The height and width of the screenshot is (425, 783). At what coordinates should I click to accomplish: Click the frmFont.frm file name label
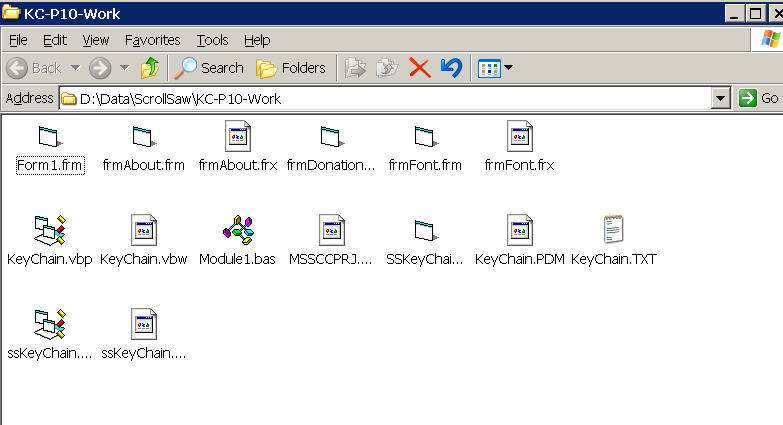click(x=425, y=165)
